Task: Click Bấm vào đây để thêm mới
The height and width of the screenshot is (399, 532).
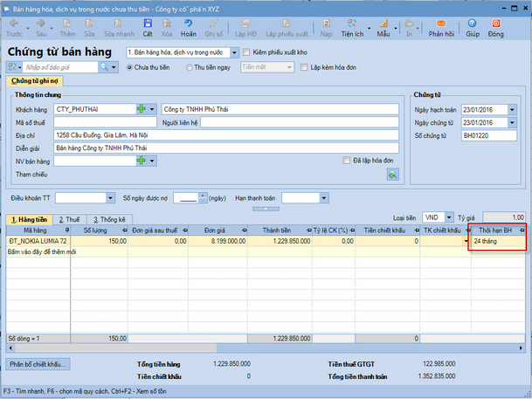Action: pos(42,251)
